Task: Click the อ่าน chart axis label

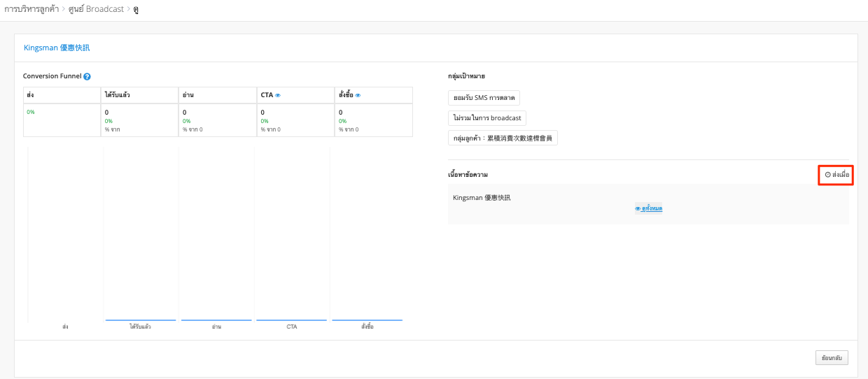Action: [x=217, y=327]
